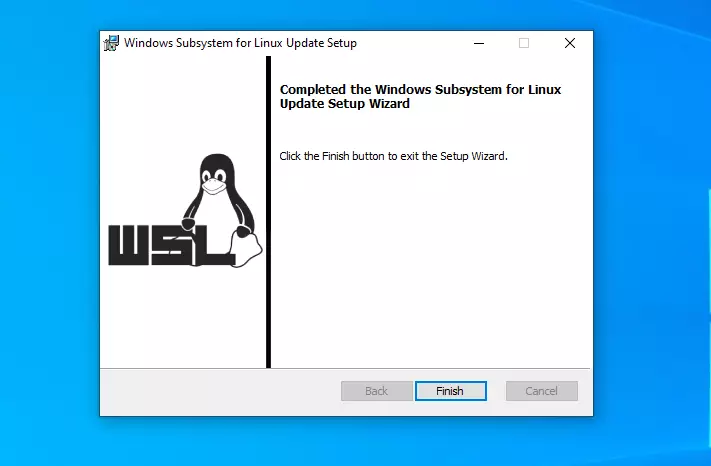Close the WSL Update Setup dialog

point(570,43)
